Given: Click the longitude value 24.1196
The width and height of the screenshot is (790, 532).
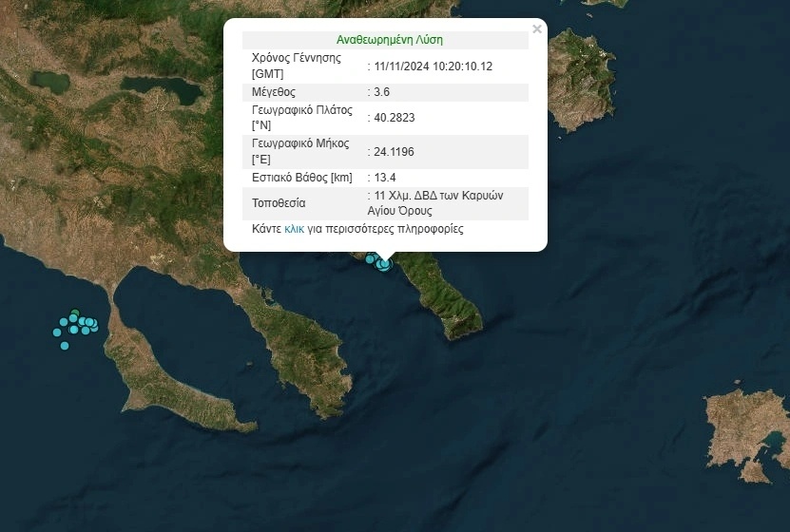Looking at the screenshot, I should (394, 151).
